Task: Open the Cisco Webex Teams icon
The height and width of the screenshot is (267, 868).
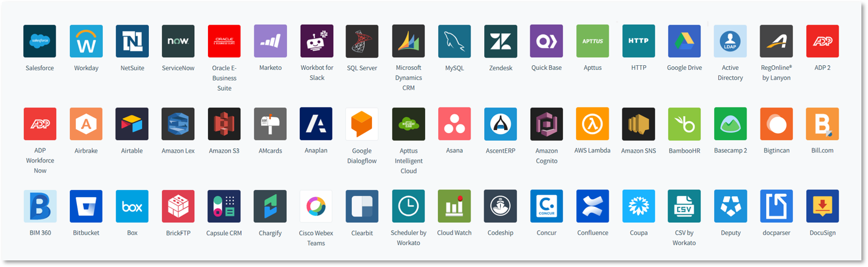Action: pyautogui.click(x=317, y=206)
